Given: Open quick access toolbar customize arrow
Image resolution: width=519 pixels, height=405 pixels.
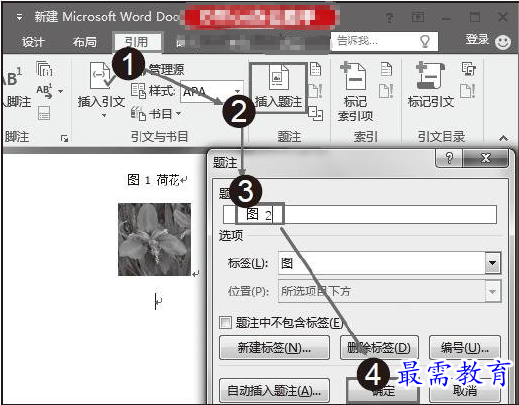Looking at the screenshot, I should point(19,17).
